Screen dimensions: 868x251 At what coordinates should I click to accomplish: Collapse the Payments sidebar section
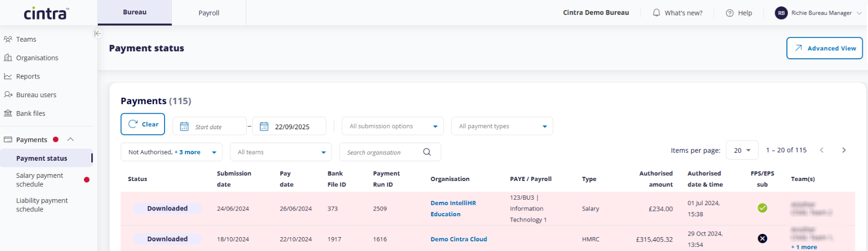click(71, 139)
